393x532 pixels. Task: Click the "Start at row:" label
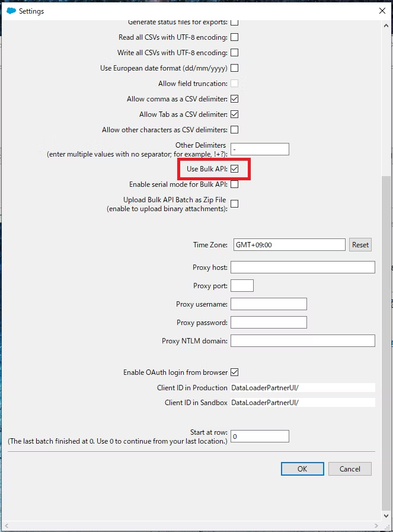pos(209,432)
